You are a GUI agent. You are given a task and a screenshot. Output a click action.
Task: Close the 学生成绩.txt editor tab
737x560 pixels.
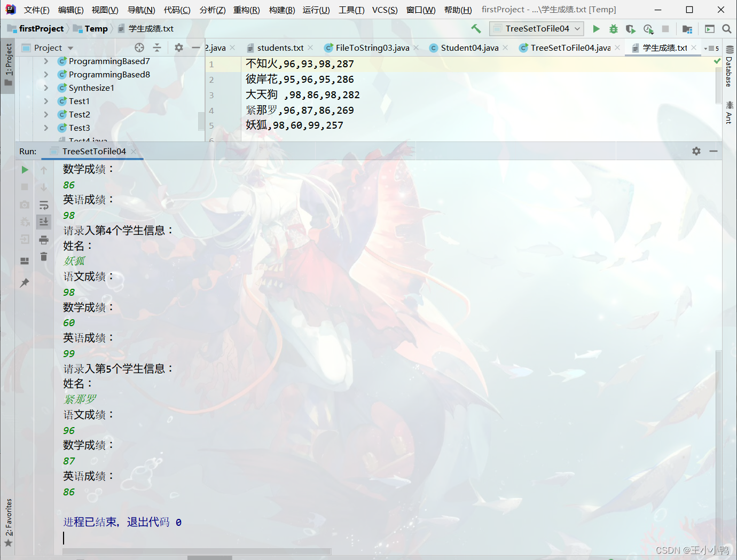coord(694,48)
